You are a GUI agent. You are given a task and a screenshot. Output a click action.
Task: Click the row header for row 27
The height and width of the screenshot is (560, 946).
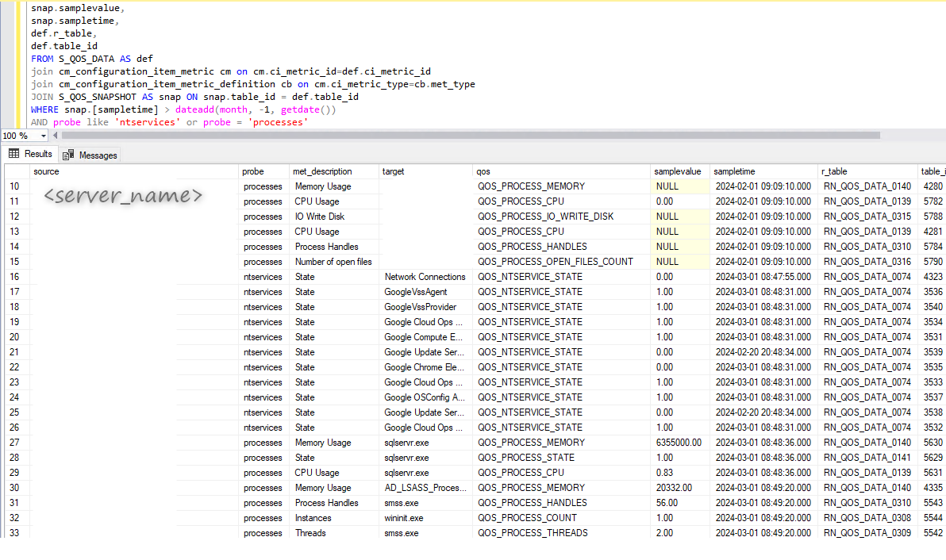coord(16,443)
